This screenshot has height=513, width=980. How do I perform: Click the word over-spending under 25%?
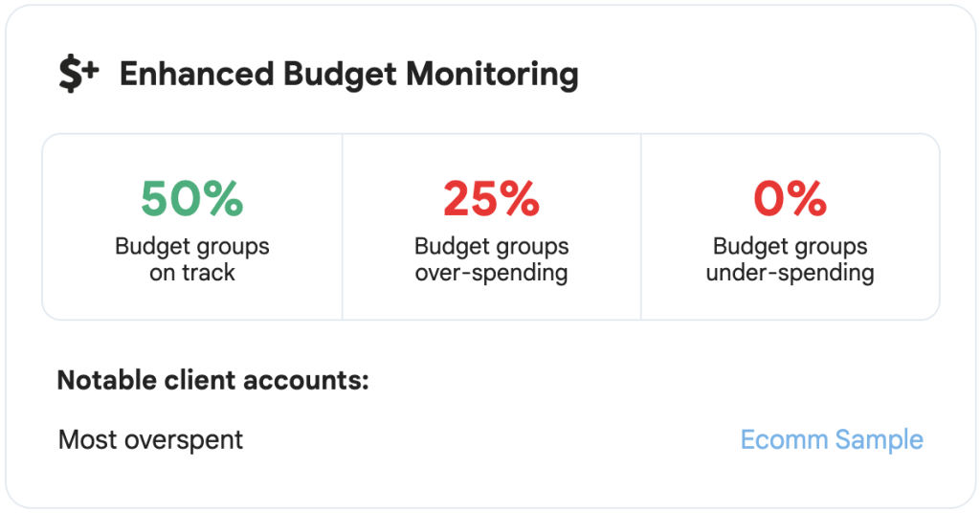pos(491,274)
